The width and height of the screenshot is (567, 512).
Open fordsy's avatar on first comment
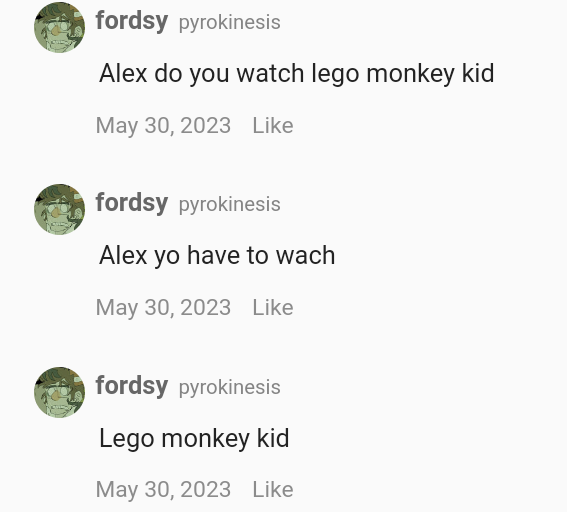click(x=59, y=27)
